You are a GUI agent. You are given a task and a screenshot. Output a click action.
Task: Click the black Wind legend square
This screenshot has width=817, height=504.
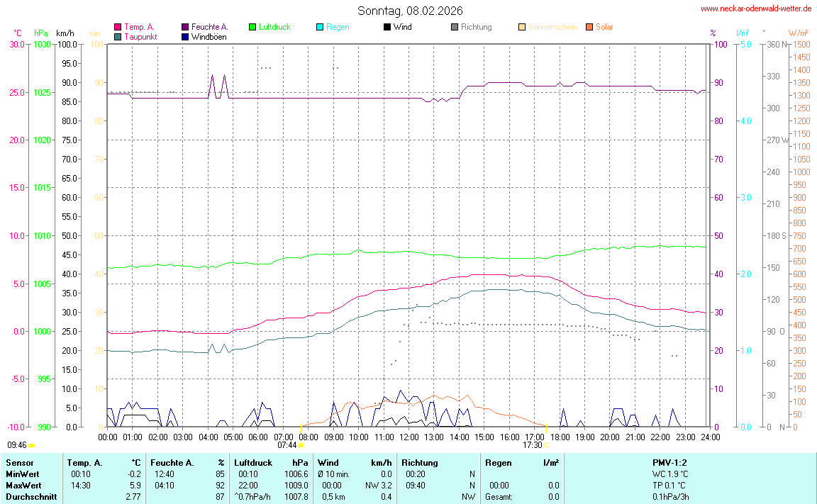tap(387, 27)
